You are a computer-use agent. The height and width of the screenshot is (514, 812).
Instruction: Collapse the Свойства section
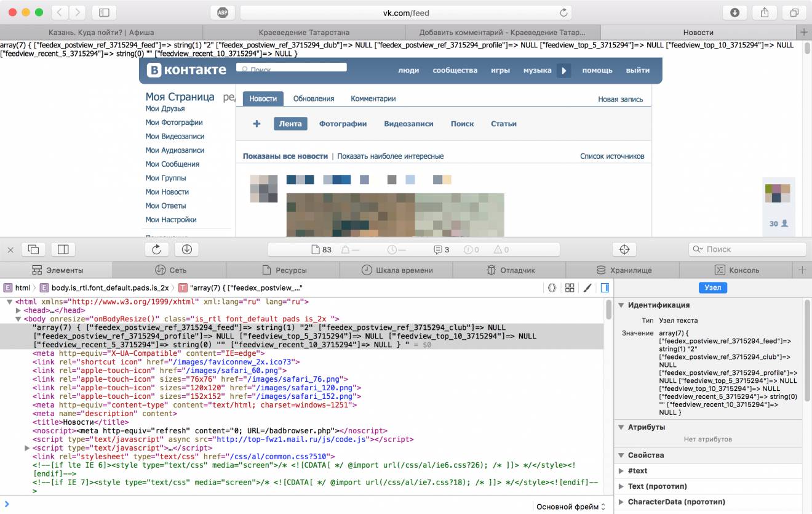click(621, 455)
